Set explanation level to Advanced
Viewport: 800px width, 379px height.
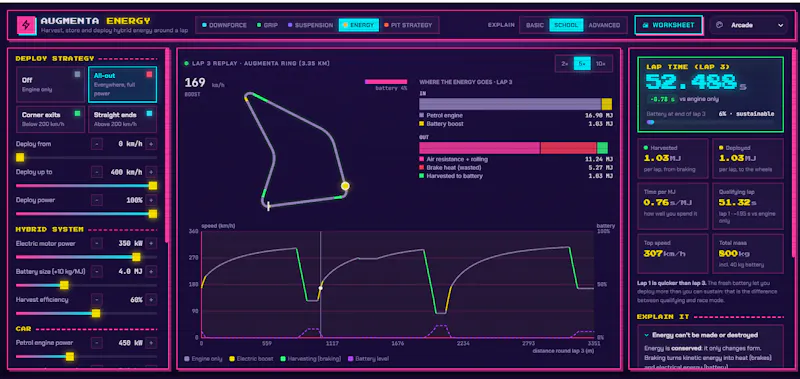(x=605, y=25)
